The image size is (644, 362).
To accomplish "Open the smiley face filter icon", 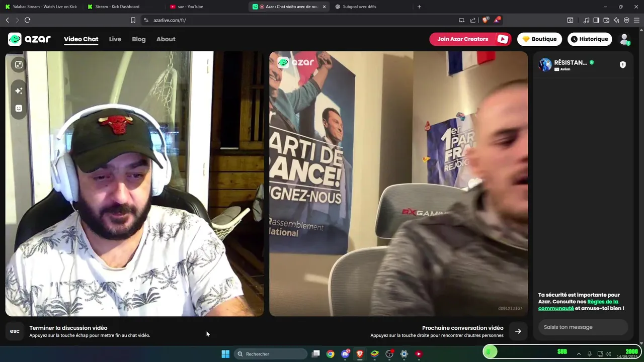I will 19,108.
